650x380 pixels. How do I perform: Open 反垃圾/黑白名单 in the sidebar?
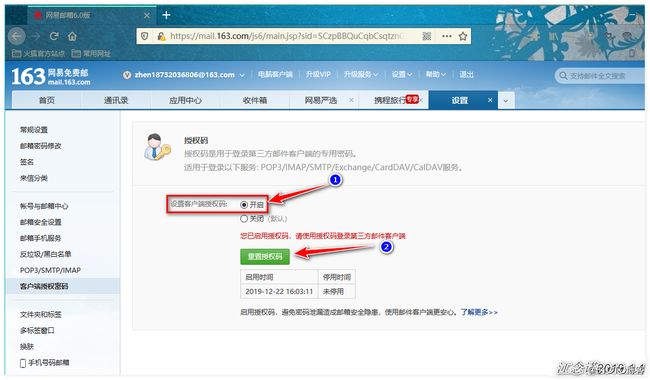46,254
